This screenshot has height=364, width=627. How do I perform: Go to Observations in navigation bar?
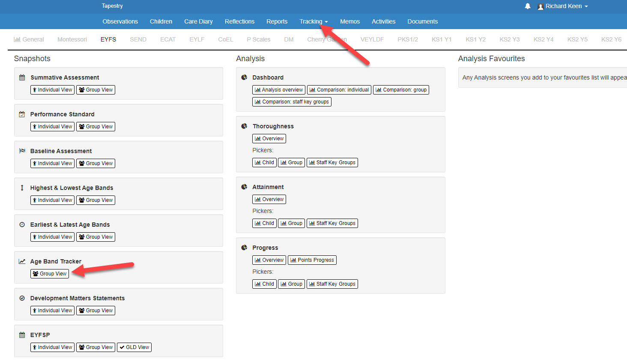(120, 21)
